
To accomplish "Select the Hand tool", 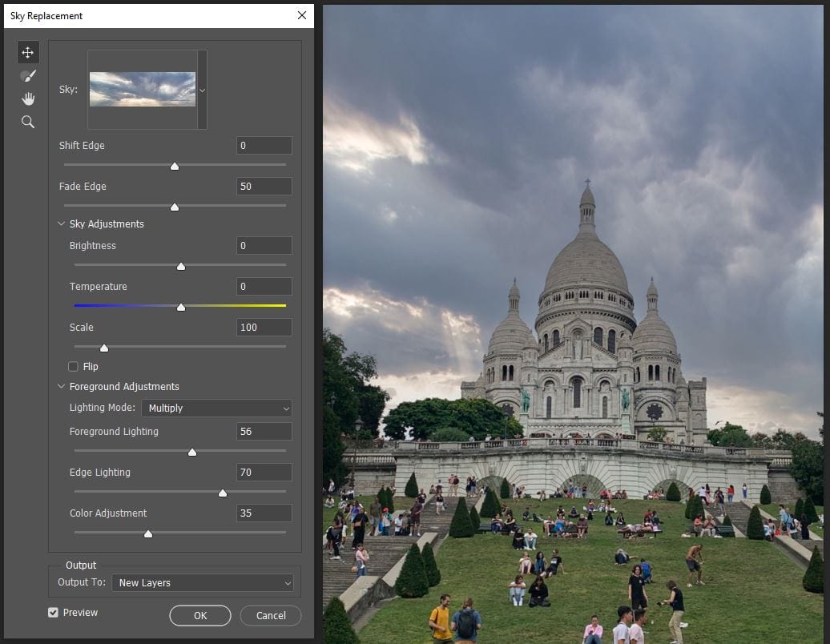I will 27,99.
